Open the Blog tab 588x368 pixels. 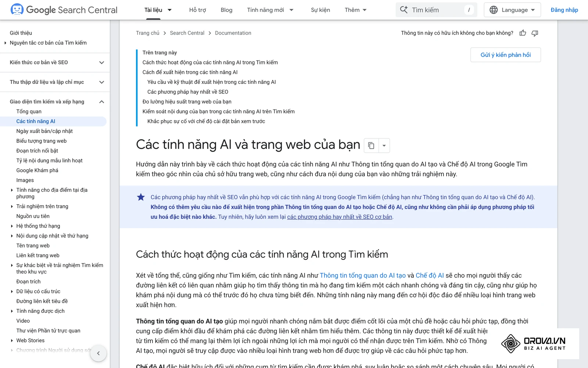pyautogui.click(x=226, y=10)
